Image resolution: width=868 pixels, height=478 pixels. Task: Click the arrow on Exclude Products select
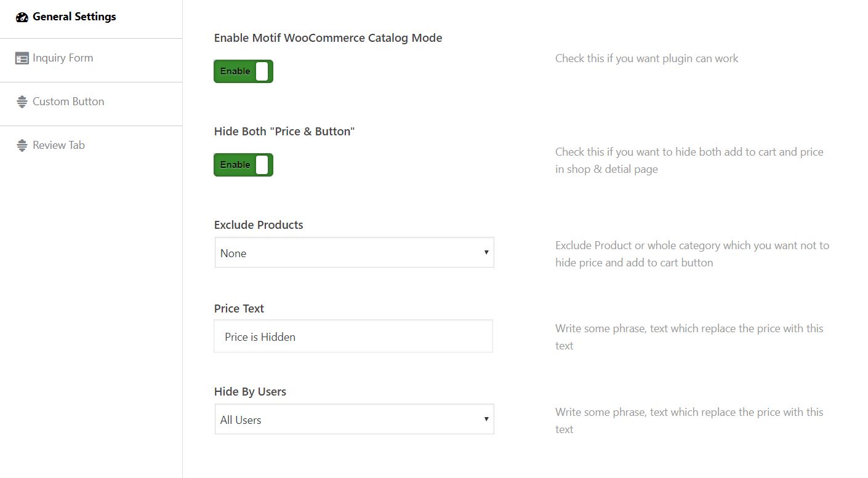[486, 253]
